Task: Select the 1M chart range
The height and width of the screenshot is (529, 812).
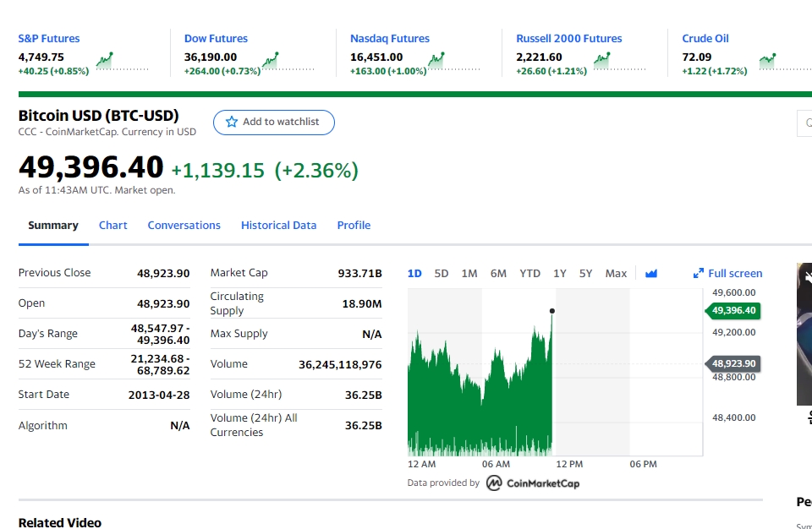Action: [x=469, y=273]
